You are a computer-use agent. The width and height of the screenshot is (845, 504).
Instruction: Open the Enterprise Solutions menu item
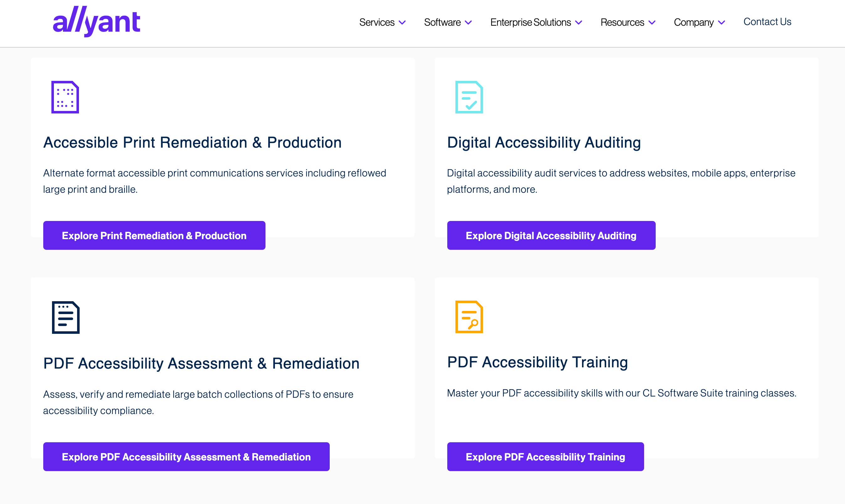click(531, 23)
